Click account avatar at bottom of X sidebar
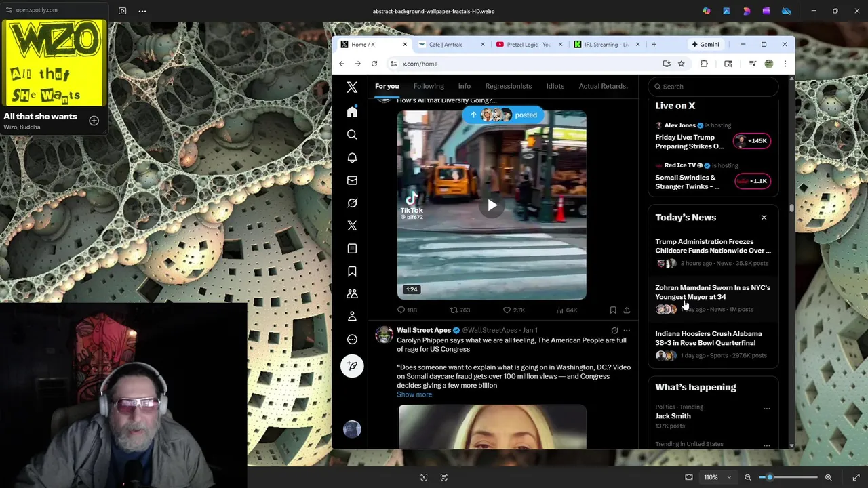The width and height of the screenshot is (868, 488). [x=352, y=429]
